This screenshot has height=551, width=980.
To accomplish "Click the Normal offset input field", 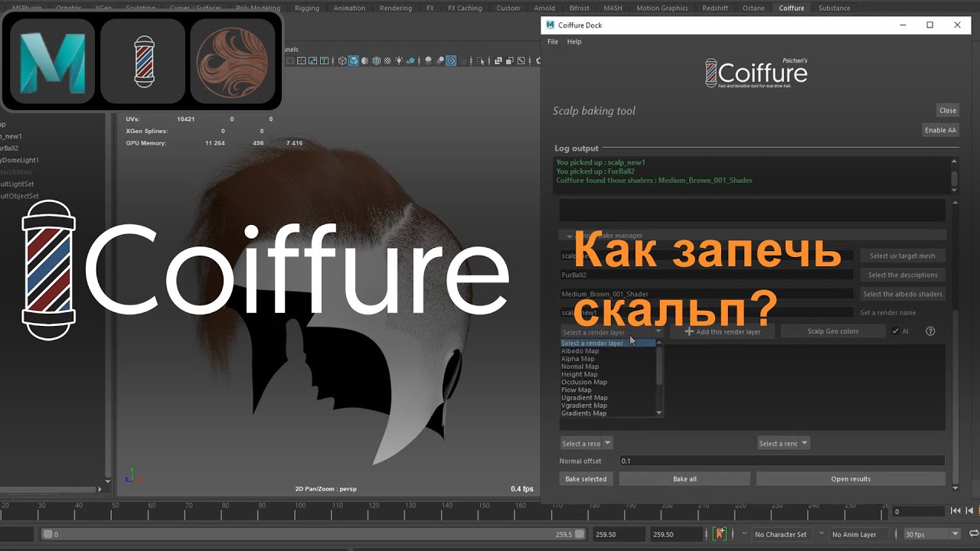I will tap(782, 461).
